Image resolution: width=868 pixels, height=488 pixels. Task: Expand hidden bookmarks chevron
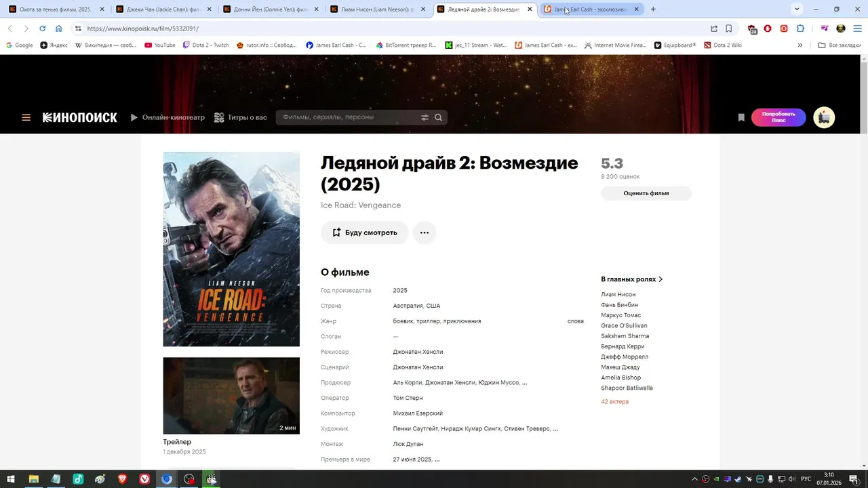coord(800,45)
